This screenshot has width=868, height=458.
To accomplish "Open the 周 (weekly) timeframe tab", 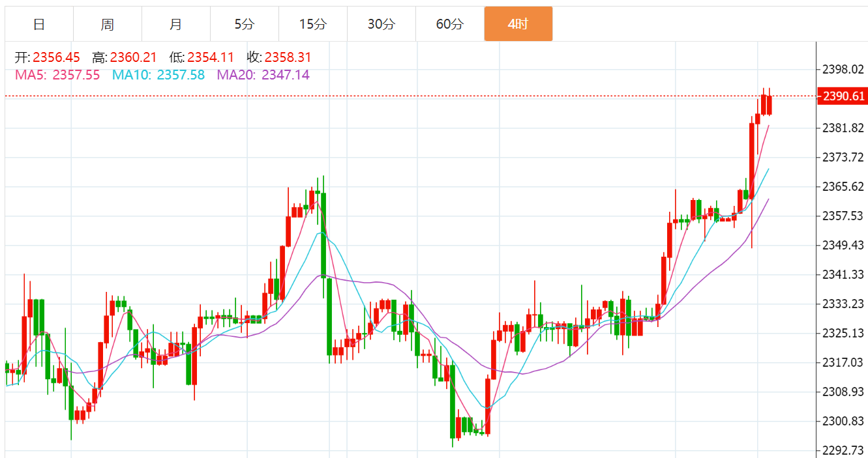I will coord(108,24).
